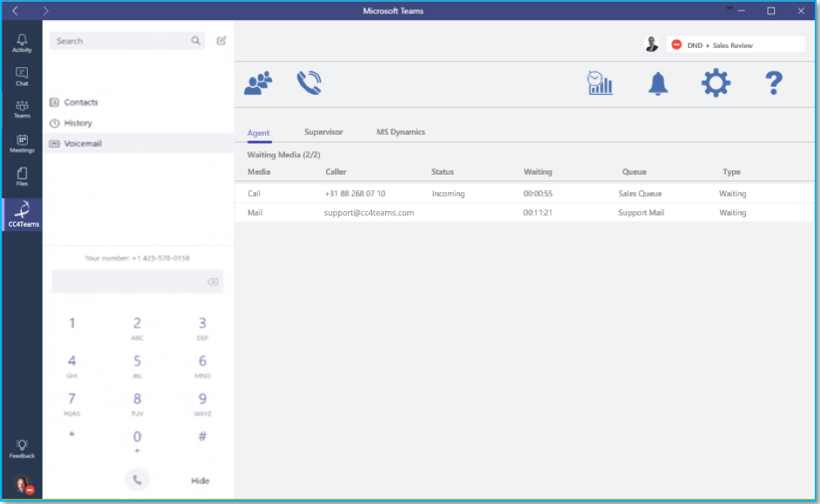This screenshot has width=820, height=504.
Task: Start a new chat compose icon
Action: tap(221, 41)
